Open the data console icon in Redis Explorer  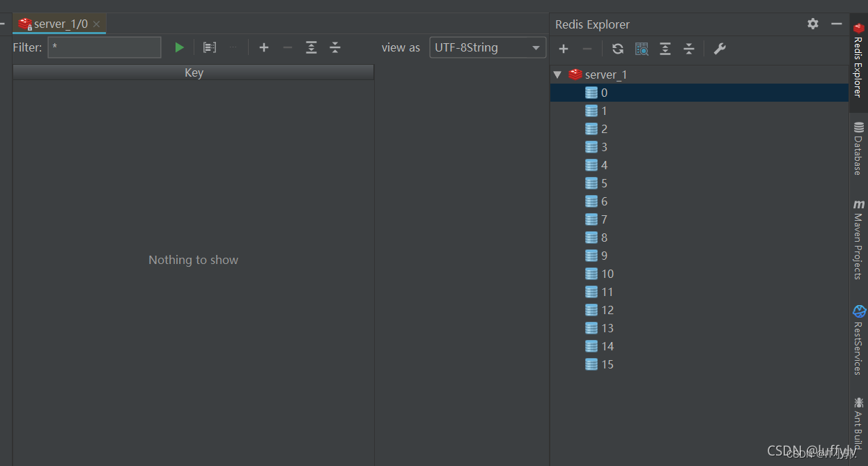[x=642, y=49]
